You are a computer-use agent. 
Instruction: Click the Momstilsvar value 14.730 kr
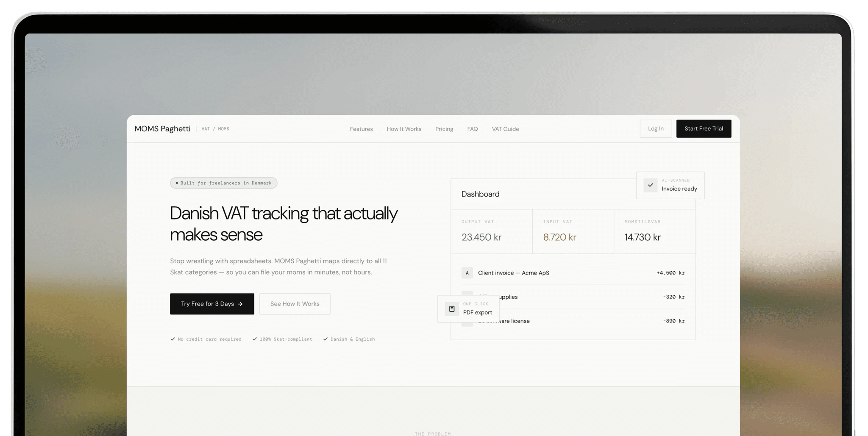[642, 237]
